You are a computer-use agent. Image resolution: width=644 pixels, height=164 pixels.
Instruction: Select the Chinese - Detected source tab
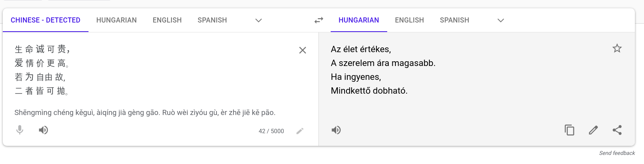tap(45, 20)
